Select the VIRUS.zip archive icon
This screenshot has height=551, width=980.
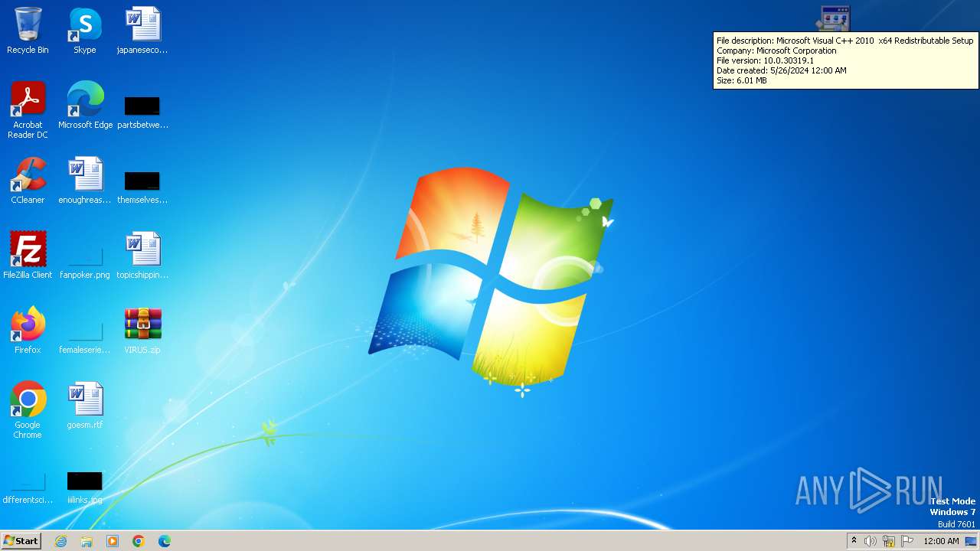point(142,331)
